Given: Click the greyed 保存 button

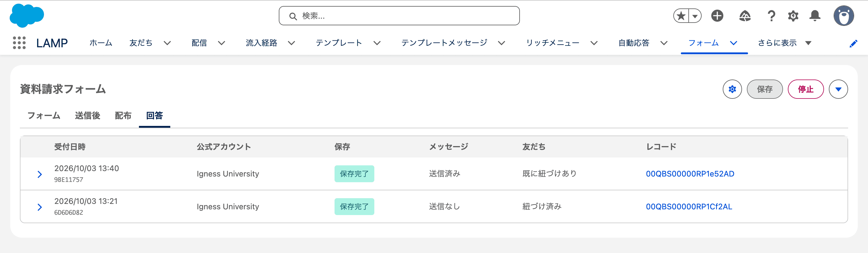Looking at the screenshot, I should [765, 89].
